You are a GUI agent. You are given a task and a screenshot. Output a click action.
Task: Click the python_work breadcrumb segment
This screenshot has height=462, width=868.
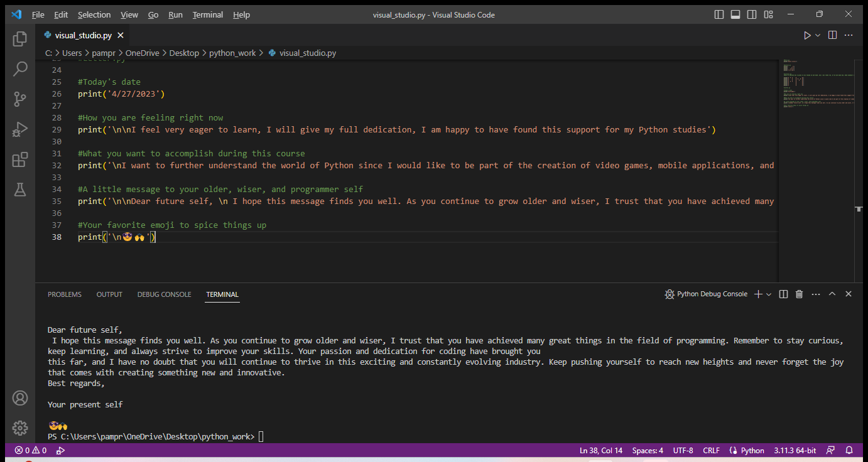tap(232, 53)
